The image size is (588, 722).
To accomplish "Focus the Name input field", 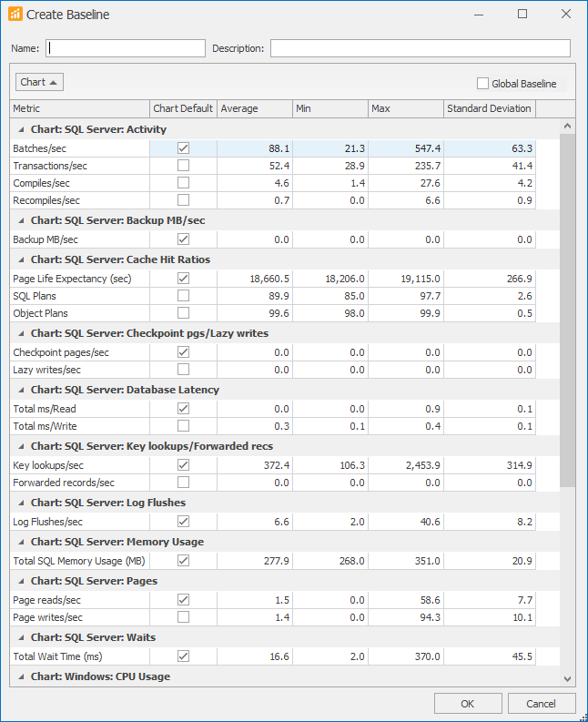I will click(x=126, y=48).
